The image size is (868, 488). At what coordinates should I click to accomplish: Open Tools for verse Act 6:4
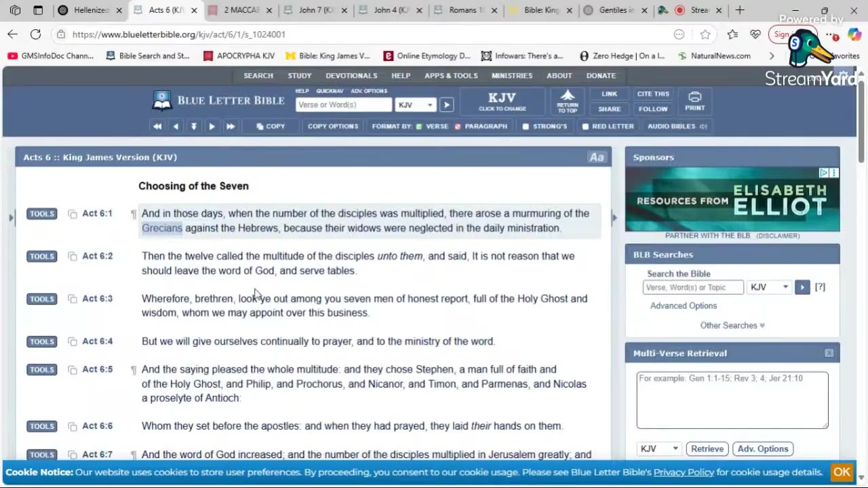[x=41, y=342]
